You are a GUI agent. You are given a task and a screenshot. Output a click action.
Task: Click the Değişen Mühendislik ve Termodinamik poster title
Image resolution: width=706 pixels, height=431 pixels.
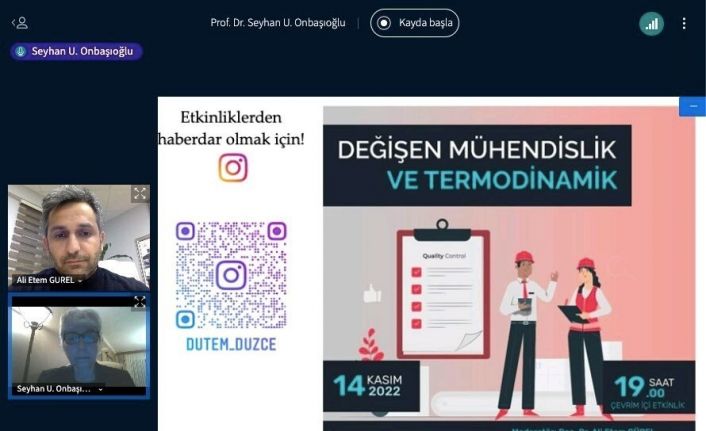477,165
